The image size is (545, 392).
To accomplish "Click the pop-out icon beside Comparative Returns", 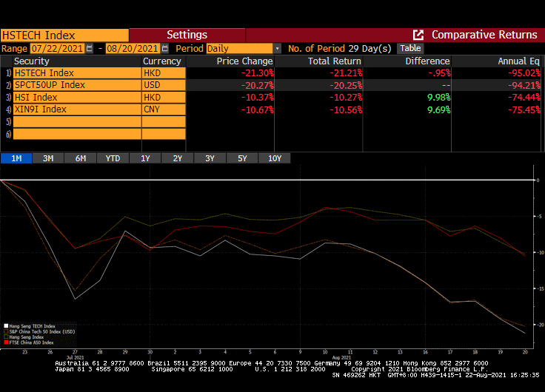I will (x=418, y=35).
